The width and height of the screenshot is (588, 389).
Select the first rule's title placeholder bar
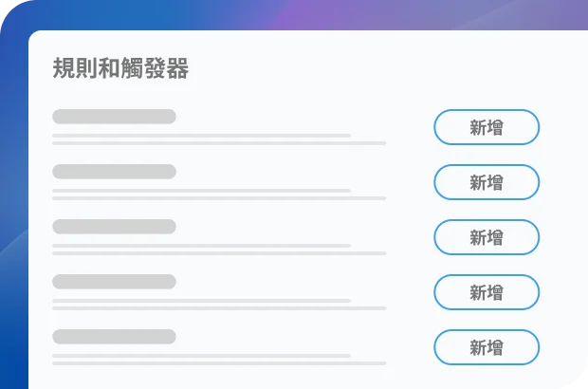[114, 117]
